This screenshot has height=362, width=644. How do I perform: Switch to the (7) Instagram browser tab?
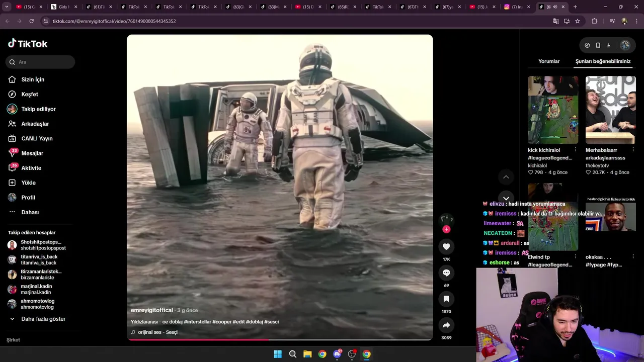[517, 7]
